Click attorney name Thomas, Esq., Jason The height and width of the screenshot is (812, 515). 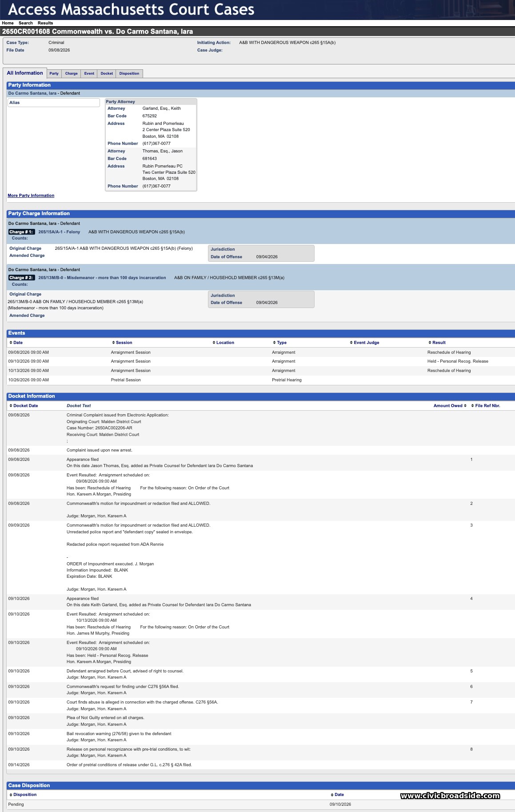(x=163, y=151)
